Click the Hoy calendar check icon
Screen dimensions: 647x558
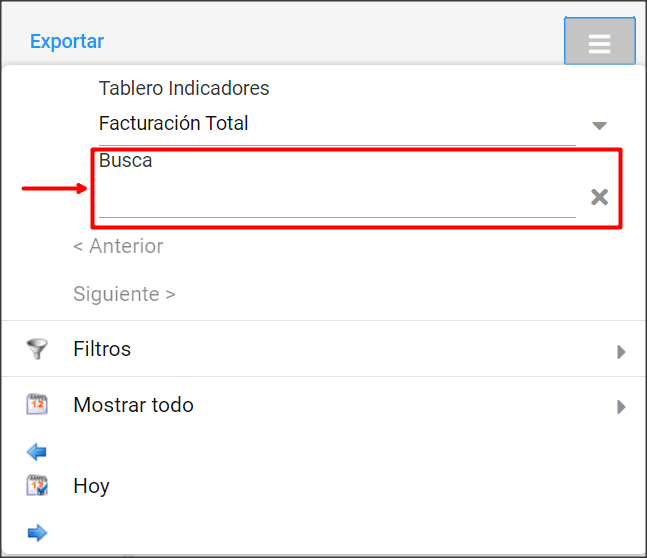(x=37, y=486)
